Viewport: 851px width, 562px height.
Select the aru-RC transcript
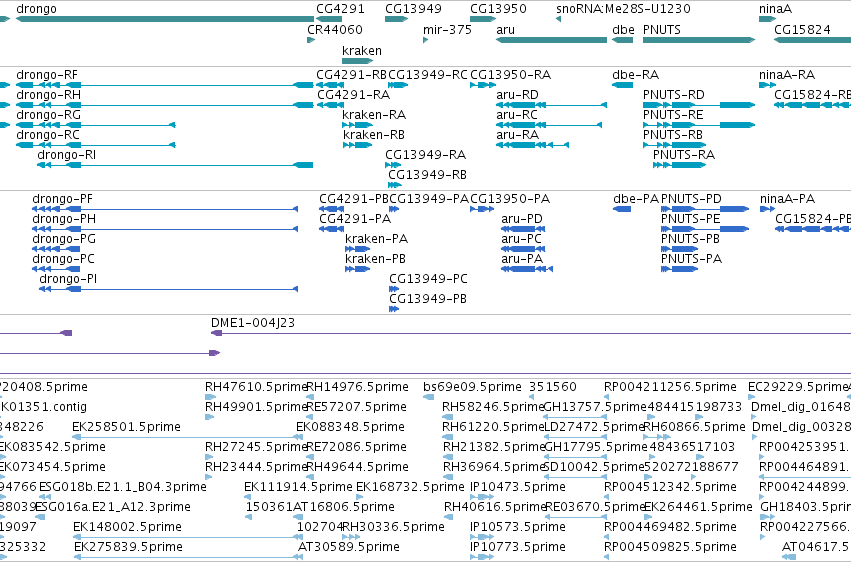click(x=549, y=125)
